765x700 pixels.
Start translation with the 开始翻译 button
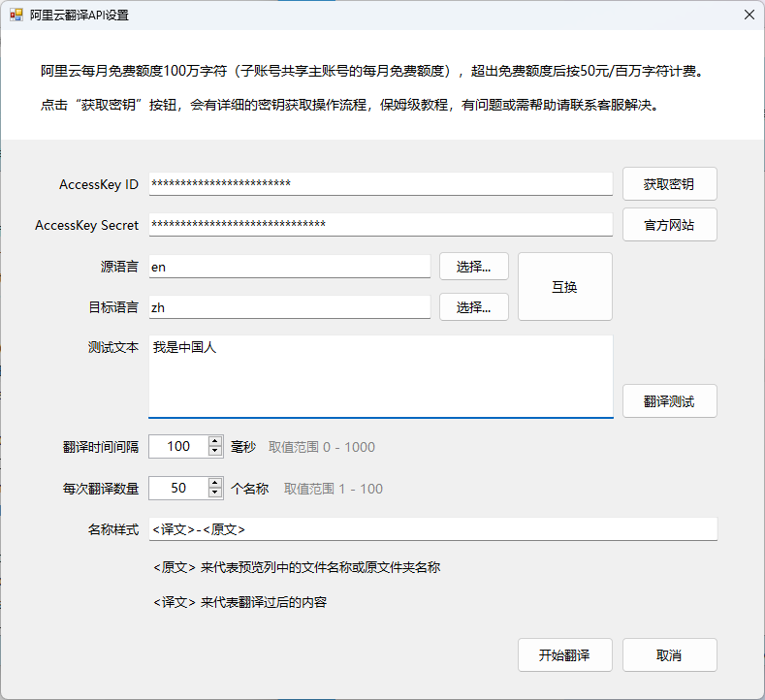coord(565,655)
